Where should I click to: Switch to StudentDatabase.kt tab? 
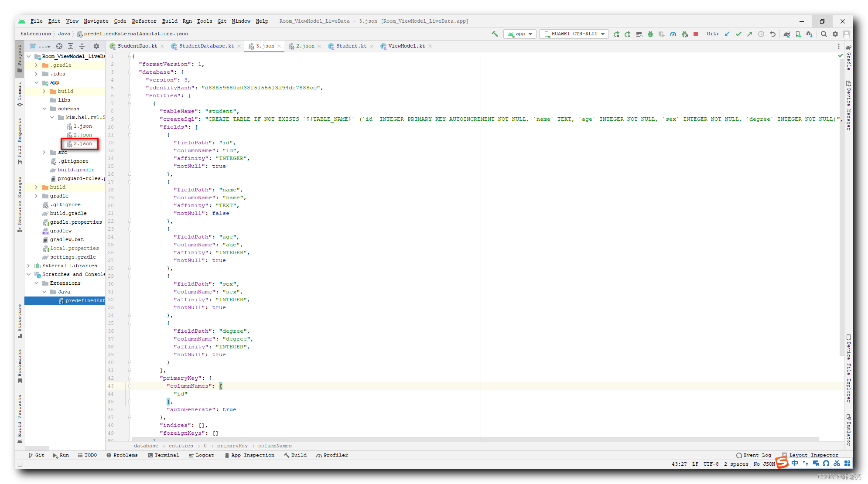pos(206,46)
